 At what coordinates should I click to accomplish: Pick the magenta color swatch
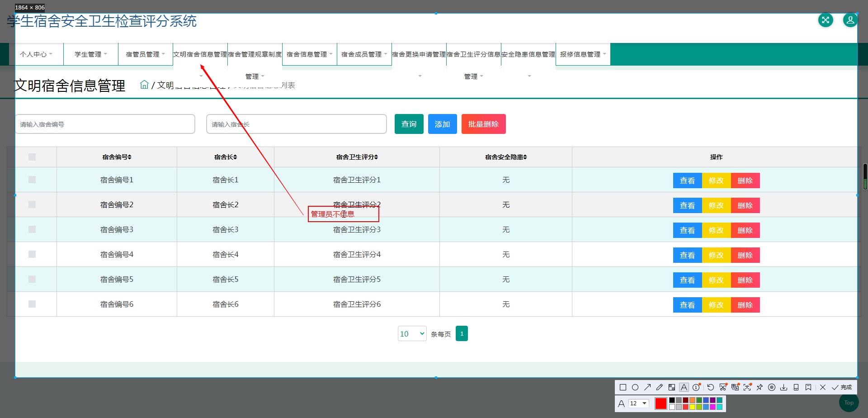(x=712, y=407)
